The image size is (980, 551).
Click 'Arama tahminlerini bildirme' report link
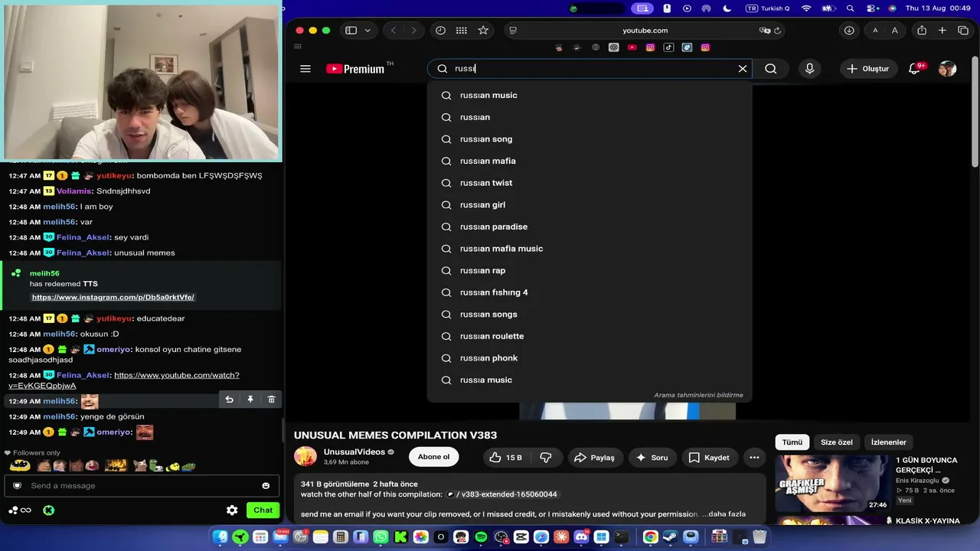698,395
